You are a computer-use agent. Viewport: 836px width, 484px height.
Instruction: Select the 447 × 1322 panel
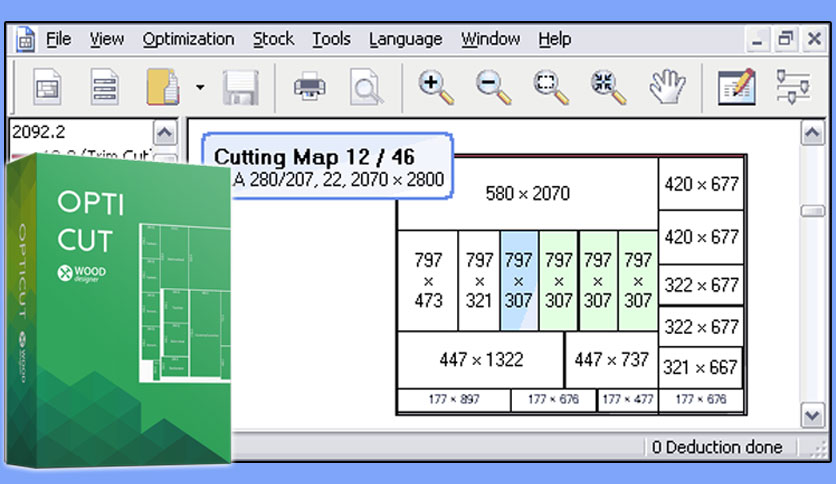tap(481, 360)
